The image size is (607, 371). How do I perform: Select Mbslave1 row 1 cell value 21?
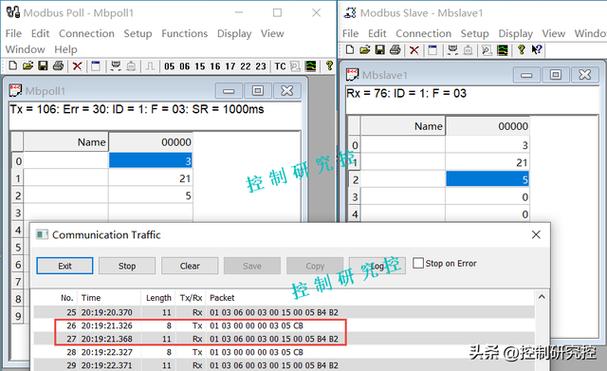click(x=487, y=162)
